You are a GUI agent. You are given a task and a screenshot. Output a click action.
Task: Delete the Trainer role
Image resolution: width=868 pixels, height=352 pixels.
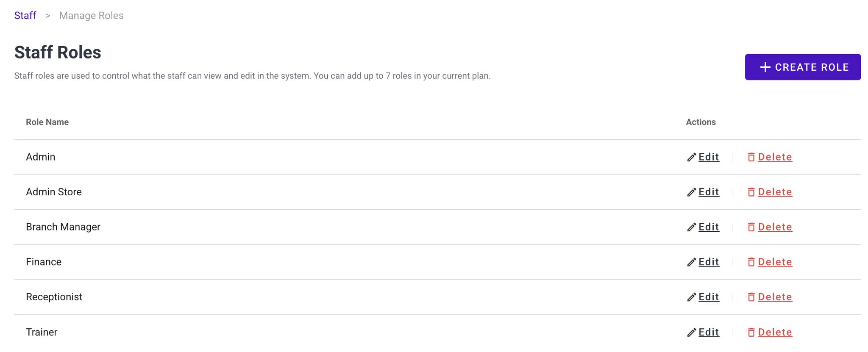click(x=775, y=332)
